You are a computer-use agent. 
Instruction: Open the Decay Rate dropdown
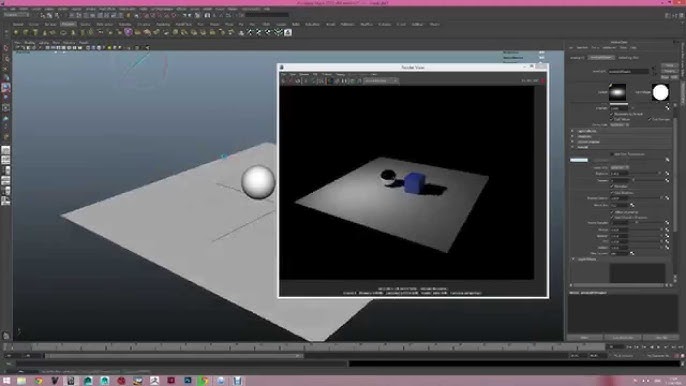click(x=620, y=125)
